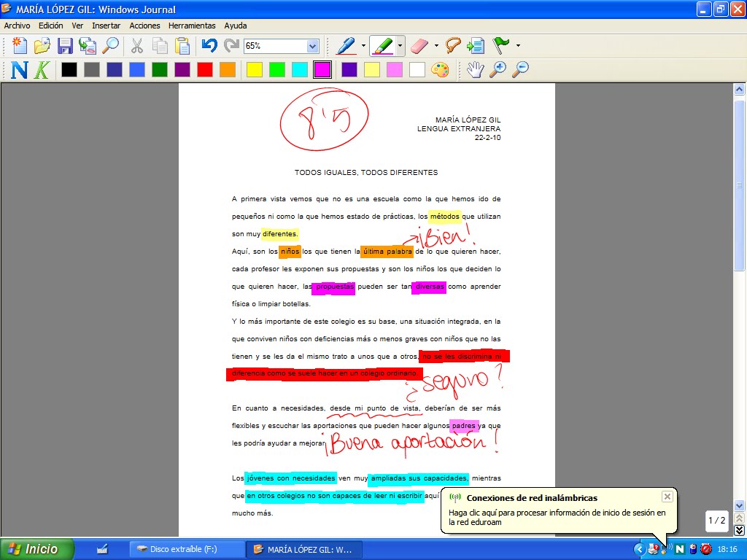Undo the last action
The height and width of the screenshot is (560, 747).
[209, 46]
